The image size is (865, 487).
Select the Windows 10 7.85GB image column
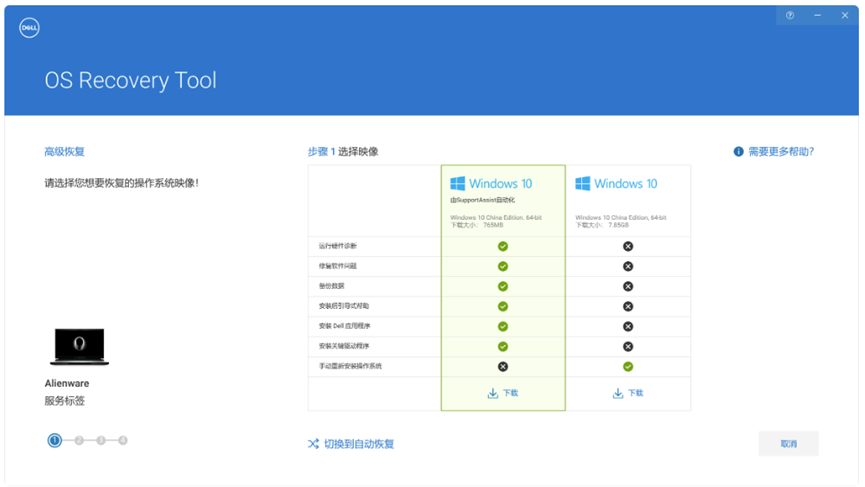click(x=628, y=287)
